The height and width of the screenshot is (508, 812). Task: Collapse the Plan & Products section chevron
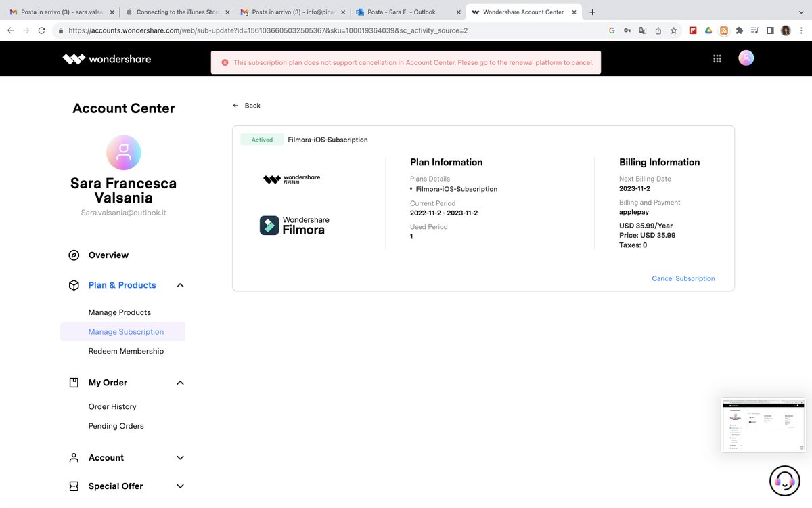(x=180, y=285)
